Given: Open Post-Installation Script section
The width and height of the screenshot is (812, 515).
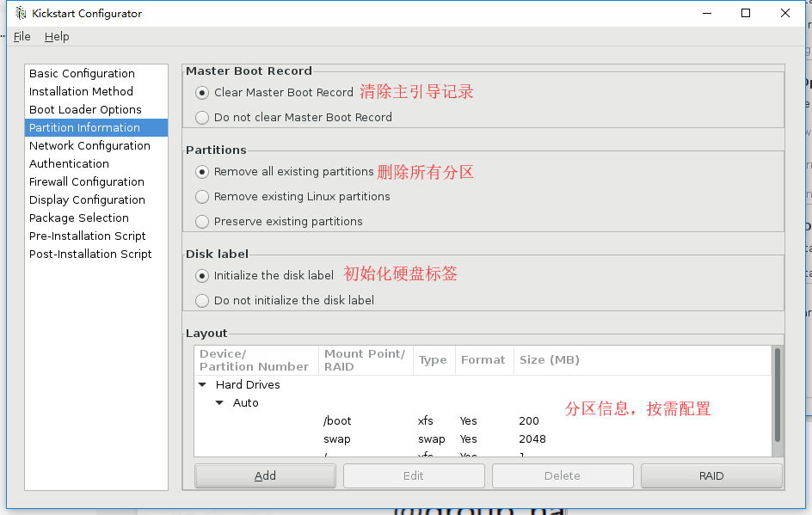Looking at the screenshot, I should point(96,254).
